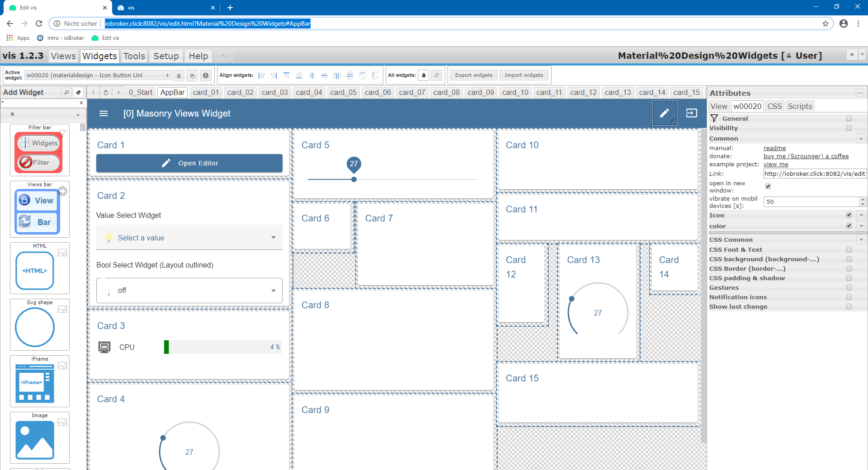Uncheck open in new window
Screen dimensions: 868x470
tap(768, 186)
